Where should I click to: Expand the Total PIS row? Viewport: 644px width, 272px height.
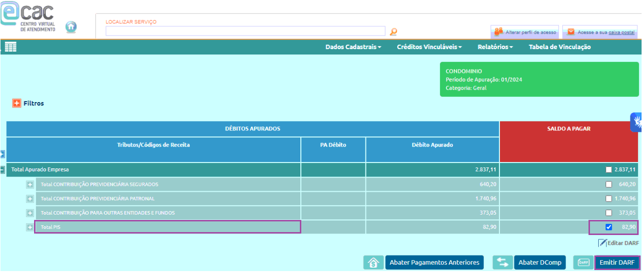coord(30,227)
